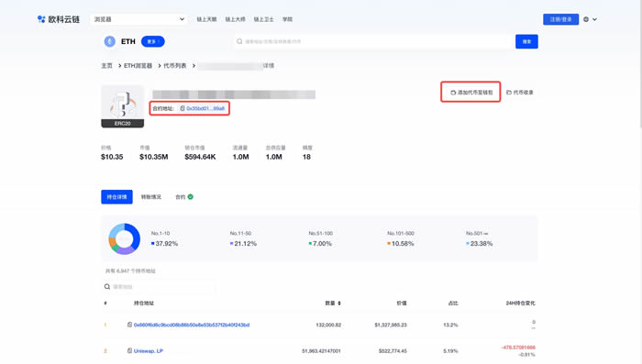
Task: Switch to the 转账情况 tab
Action: (151, 197)
